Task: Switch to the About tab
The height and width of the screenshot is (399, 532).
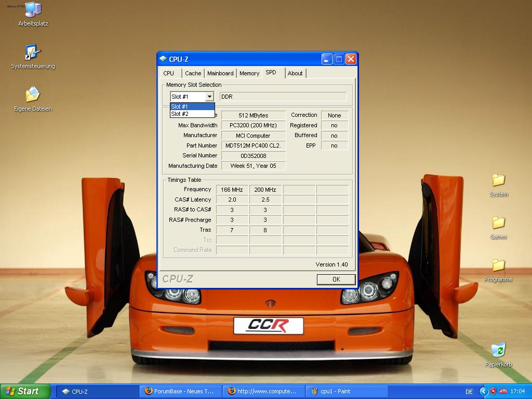Action: tap(295, 73)
